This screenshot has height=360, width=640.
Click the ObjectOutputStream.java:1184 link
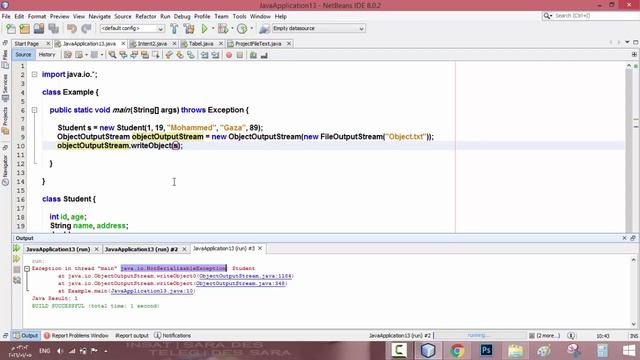pyautogui.click(x=245, y=276)
